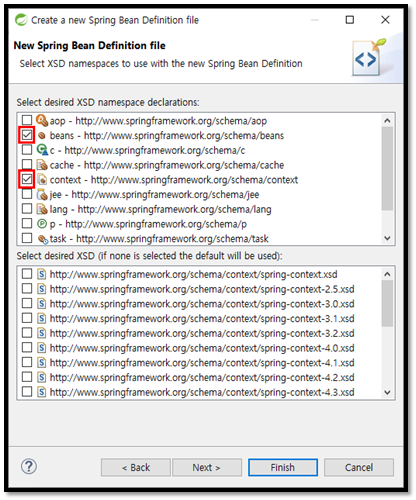Click the namespace list scrollbar thumb
416x500 pixels.
pyautogui.click(x=387, y=168)
